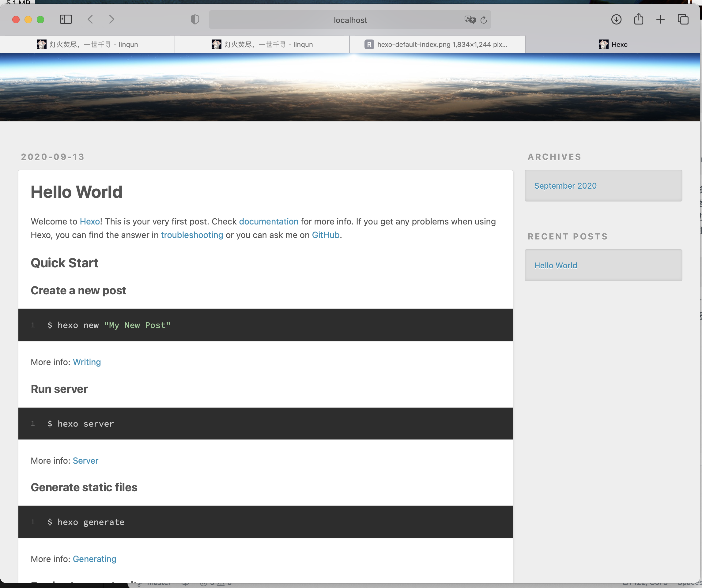This screenshot has height=588, width=702.
Task: Select the first linqun tab
Action: (87, 44)
